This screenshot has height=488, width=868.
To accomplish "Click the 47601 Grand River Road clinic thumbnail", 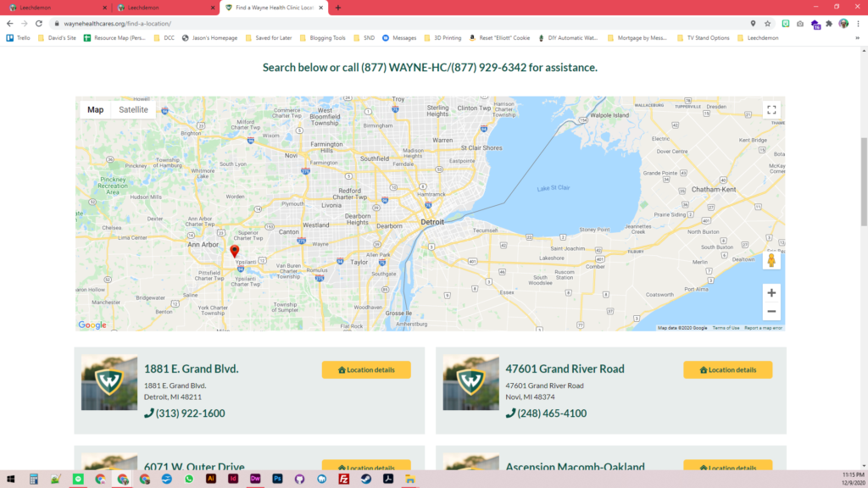I will click(470, 382).
